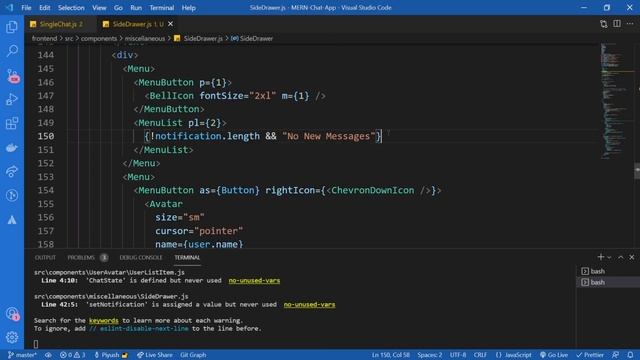
Task: Switch to the DEBUG CONSOLE panel tab
Action: [x=141, y=258]
